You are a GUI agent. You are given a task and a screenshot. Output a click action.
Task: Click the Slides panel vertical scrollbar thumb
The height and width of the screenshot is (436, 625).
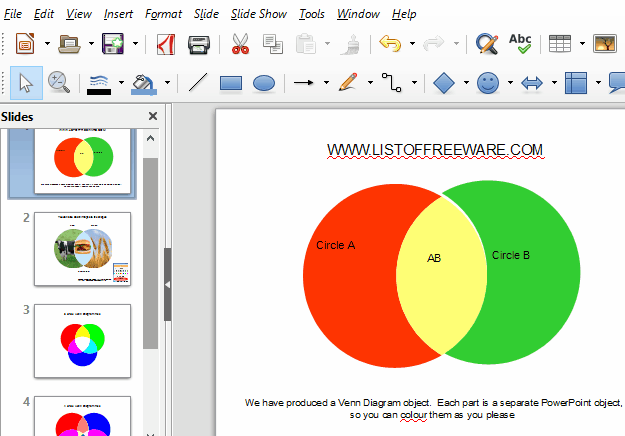click(150, 253)
